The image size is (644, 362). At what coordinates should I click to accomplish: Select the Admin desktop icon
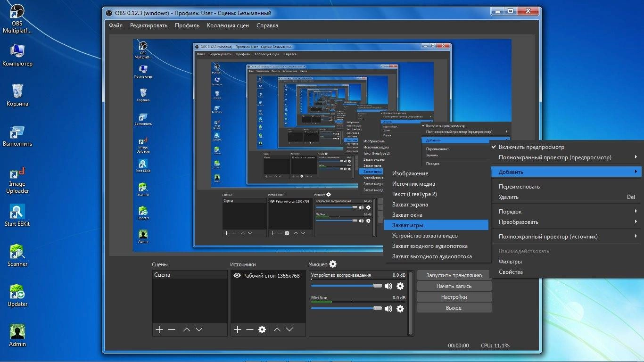(x=17, y=336)
